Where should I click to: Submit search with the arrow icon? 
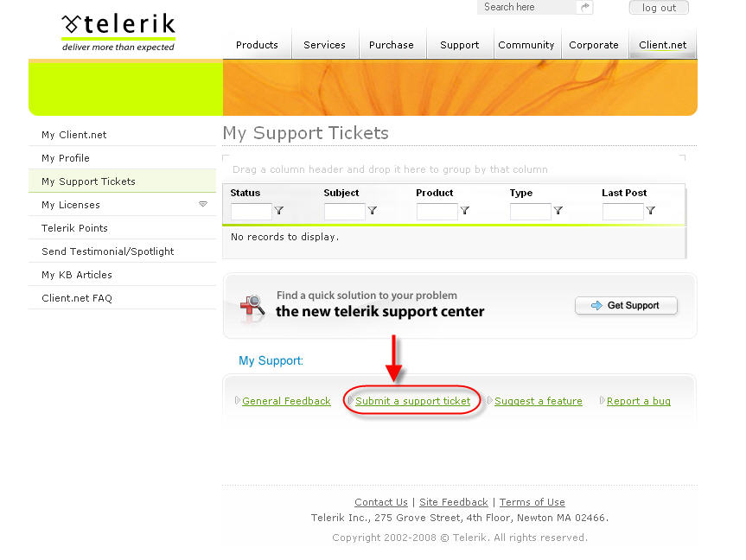[x=585, y=7]
